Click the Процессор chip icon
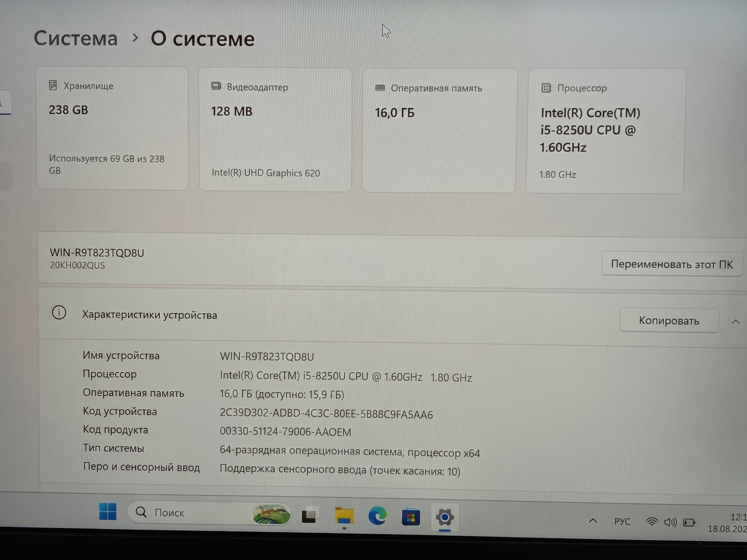This screenshot has width=747, height=560. tap(546, 88)
